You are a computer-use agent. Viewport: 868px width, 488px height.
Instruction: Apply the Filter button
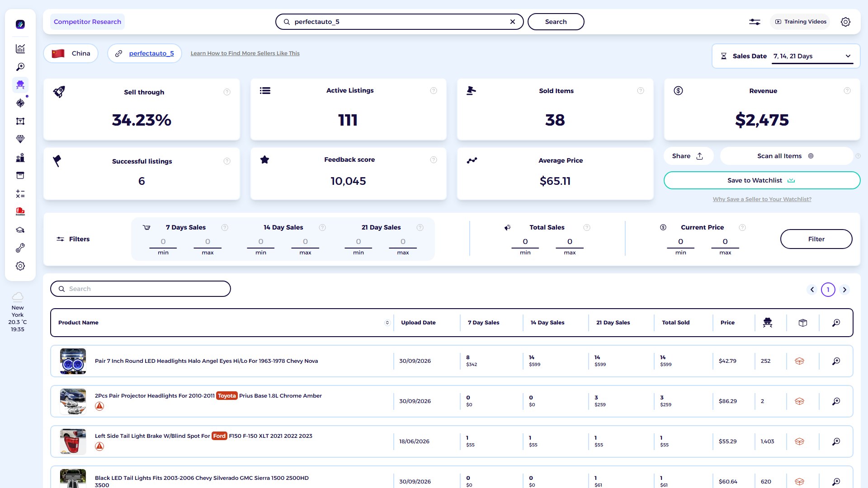[x=816, y=239]
